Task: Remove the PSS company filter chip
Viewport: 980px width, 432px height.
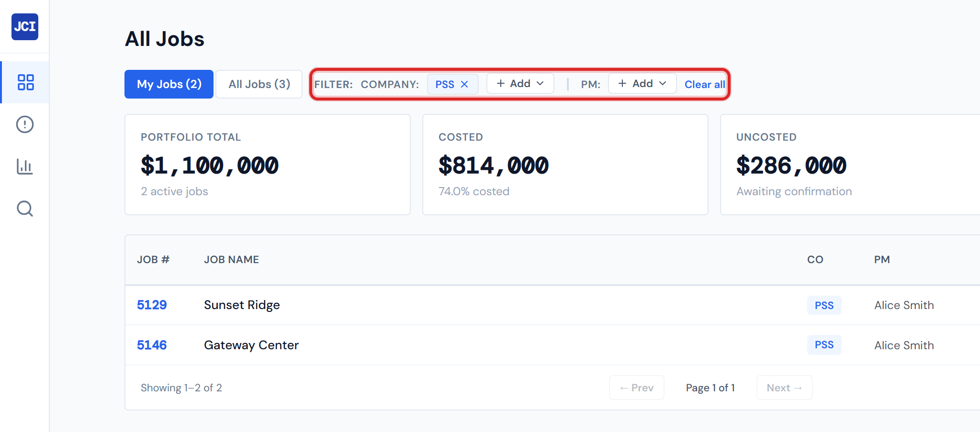Action: tap(463, 84)
